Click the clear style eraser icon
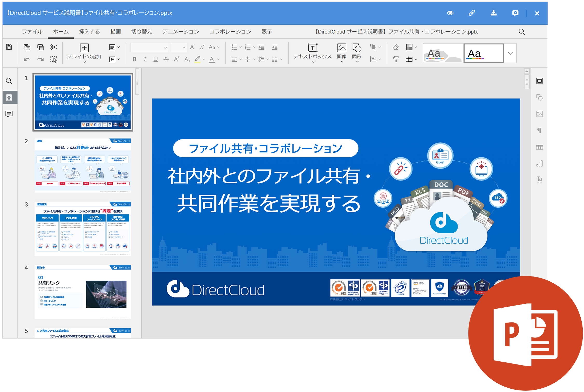 pos(396,47)
